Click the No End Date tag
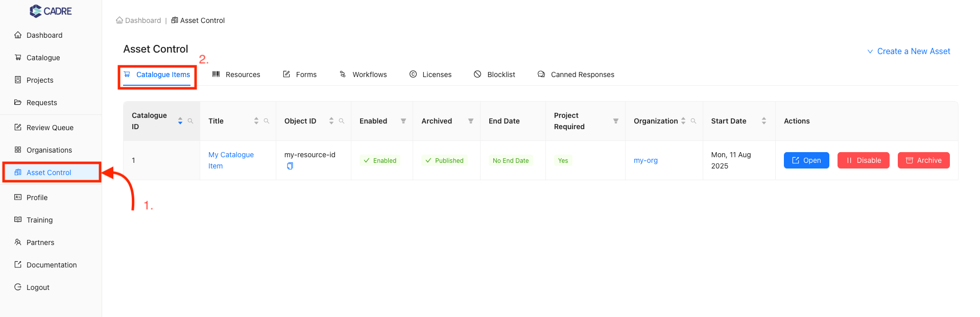 pos(511,160)
